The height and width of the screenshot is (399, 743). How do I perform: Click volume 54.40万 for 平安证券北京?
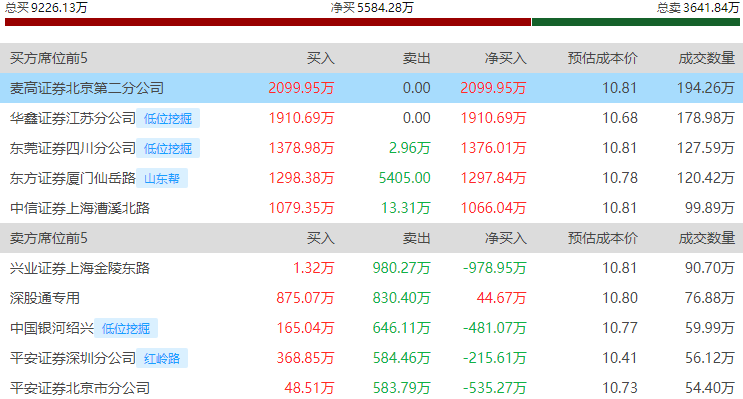(x=709, y=388)
